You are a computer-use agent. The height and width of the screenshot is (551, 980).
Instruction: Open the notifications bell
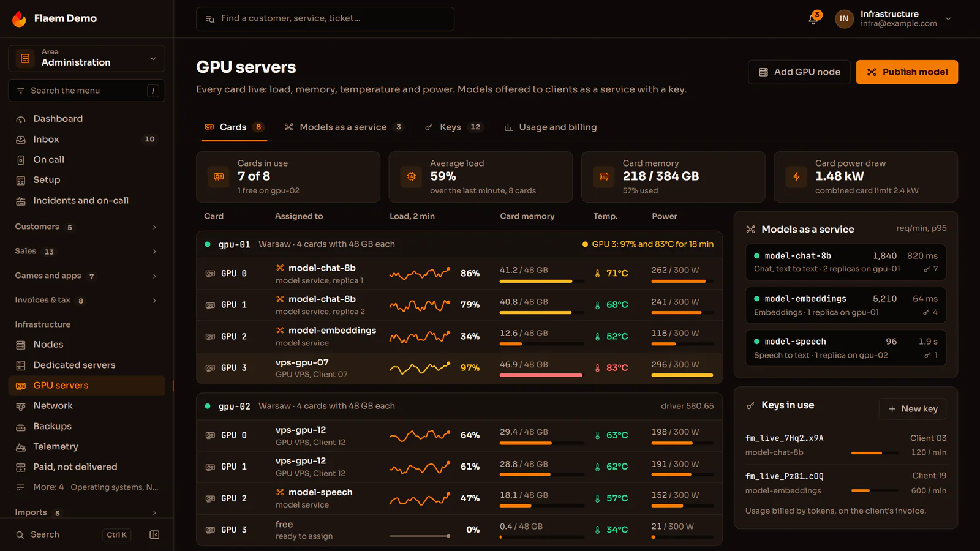[x=813, y=19]
